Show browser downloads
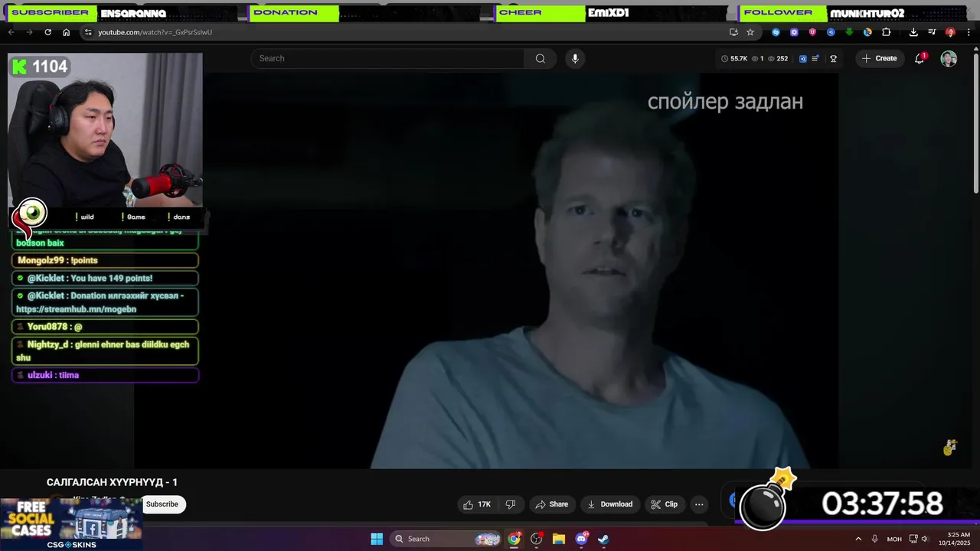The height and width of the screenshot is (551, 980). pos(913,32)
